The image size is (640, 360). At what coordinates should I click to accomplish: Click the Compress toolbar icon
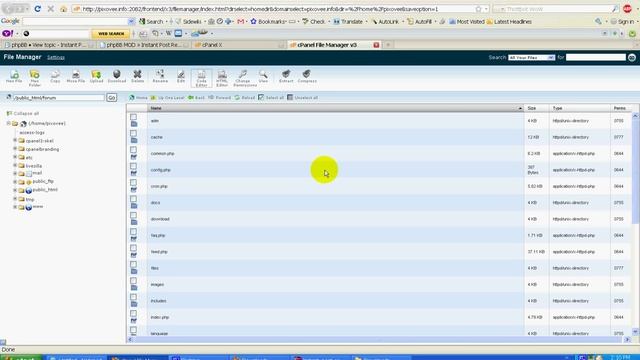pyautogui.click(x=307, y=76)
